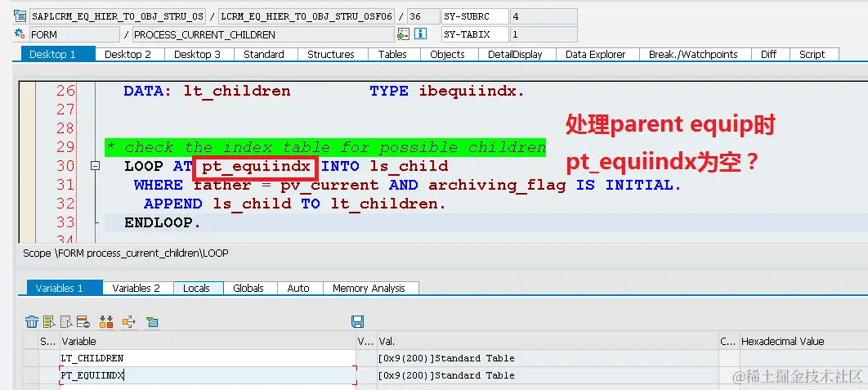
Task: Click the green list insert-row icon
Action: tap(49, 322)
